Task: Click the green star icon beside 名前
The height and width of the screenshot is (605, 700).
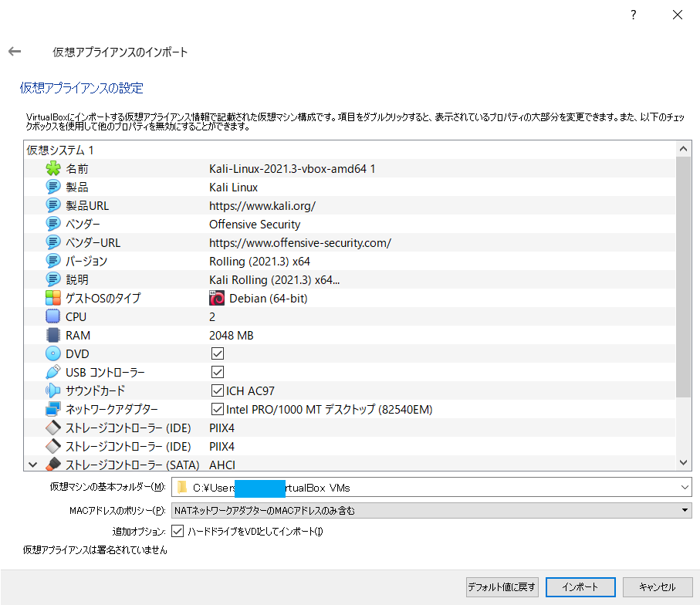Action: [x=53, y=168]
